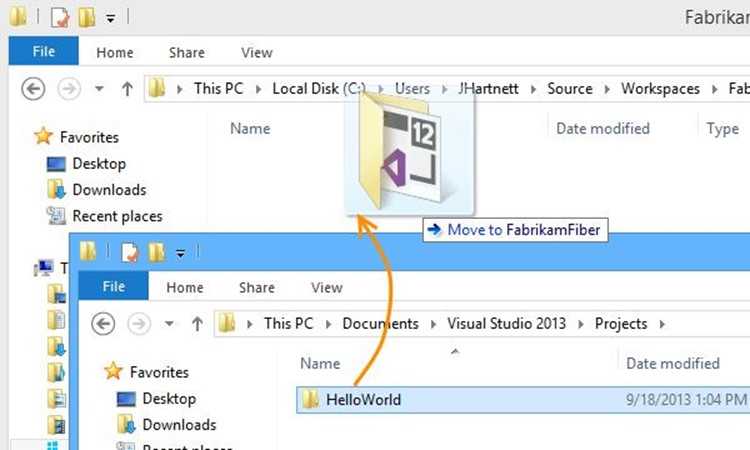Image resolution: width=750 pixels, height=450 pixels.
Task: Open the File menu in the front window
Action: [114, 287]
